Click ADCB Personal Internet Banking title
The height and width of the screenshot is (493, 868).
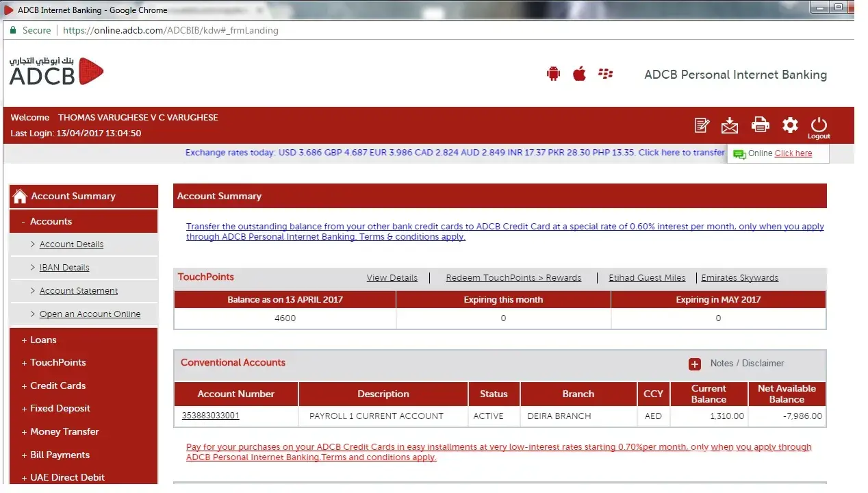coord(735,75)
